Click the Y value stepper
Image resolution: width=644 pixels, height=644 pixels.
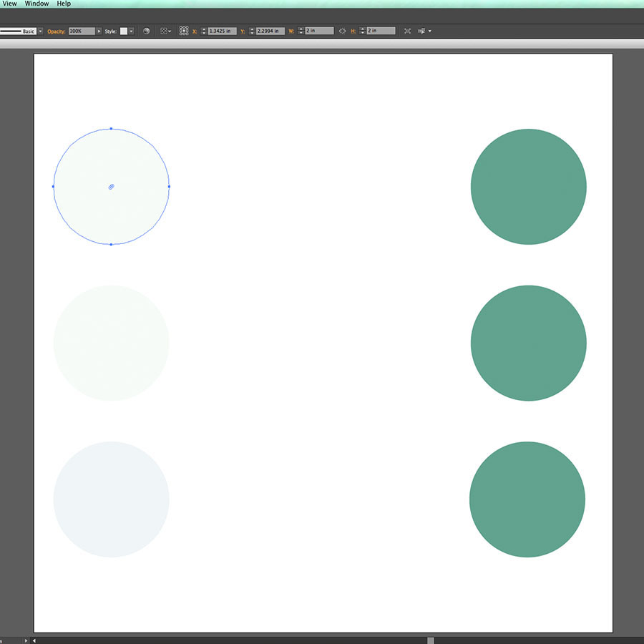pos(252,31)
